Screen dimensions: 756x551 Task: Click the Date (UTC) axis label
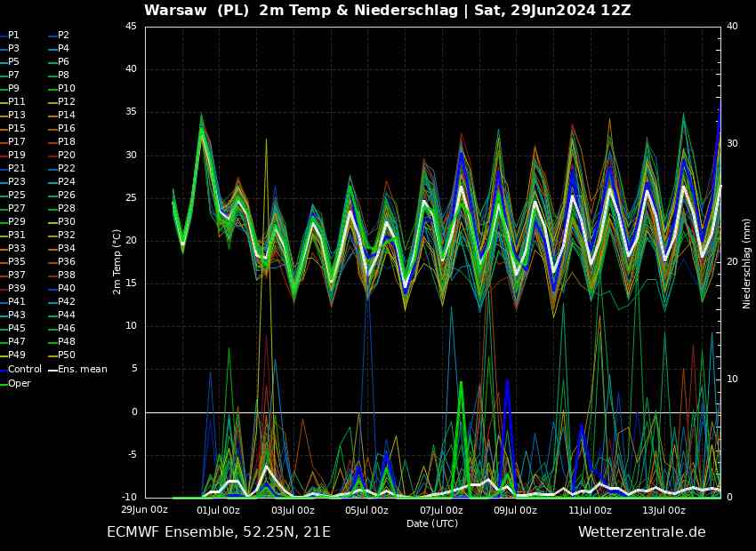pyautogui.click(x=432, y=523)
